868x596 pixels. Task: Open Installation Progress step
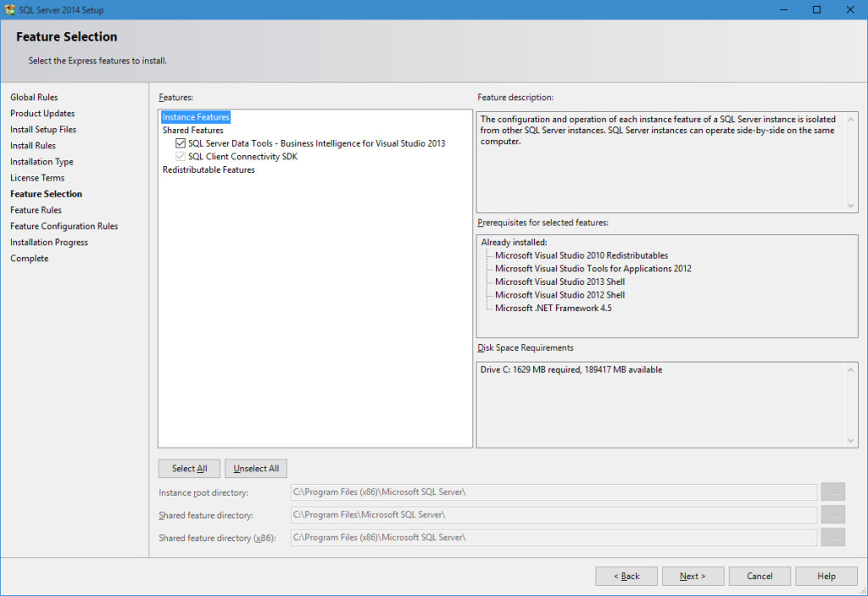[x=48, y=242]
